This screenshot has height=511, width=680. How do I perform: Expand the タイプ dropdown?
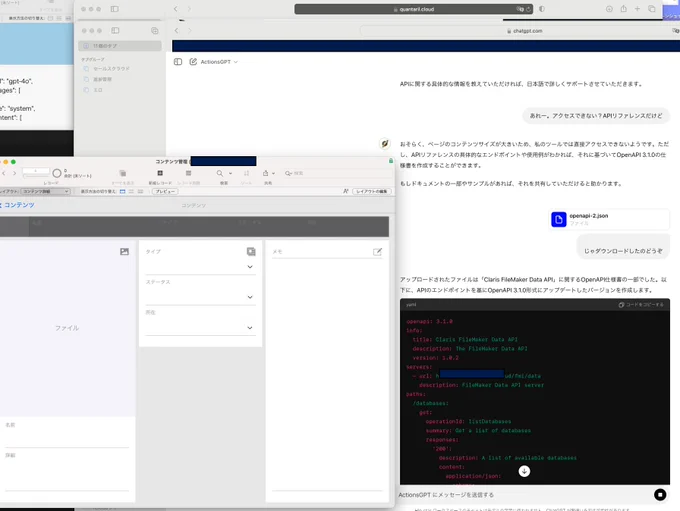click(250, 267)
